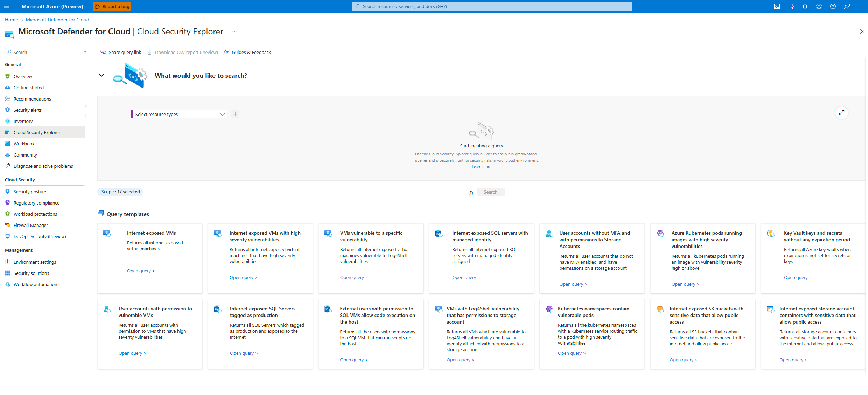The height and width of the screenshot is (395, 868).
Task: Click the Workload protections icon
Action: click(8, 214)
